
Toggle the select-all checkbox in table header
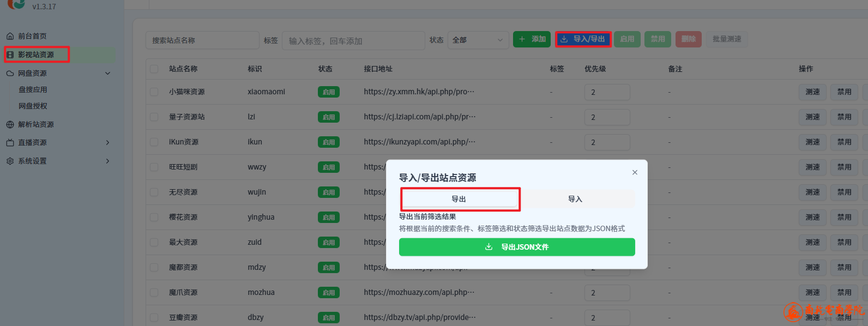[154, 69]
